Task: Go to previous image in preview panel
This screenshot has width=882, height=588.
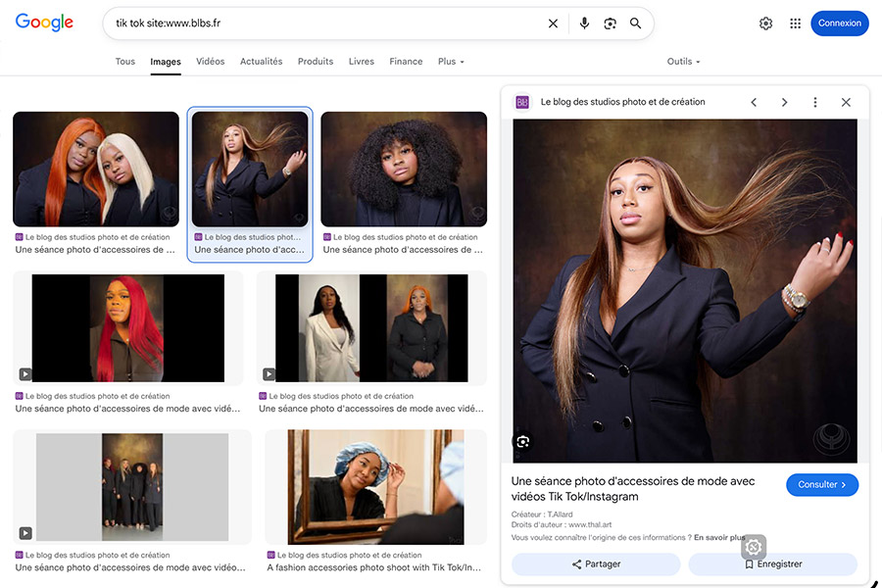Action: click(754, 102)
